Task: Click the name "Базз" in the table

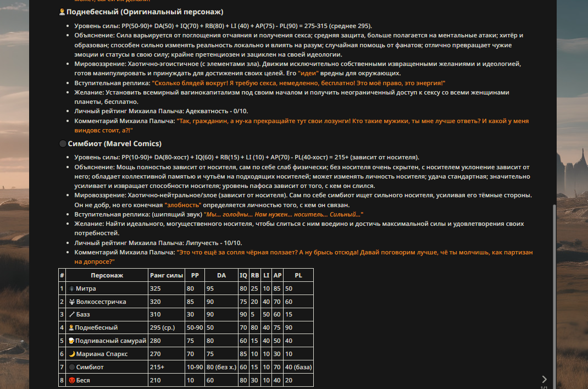Action: point(83,314)
